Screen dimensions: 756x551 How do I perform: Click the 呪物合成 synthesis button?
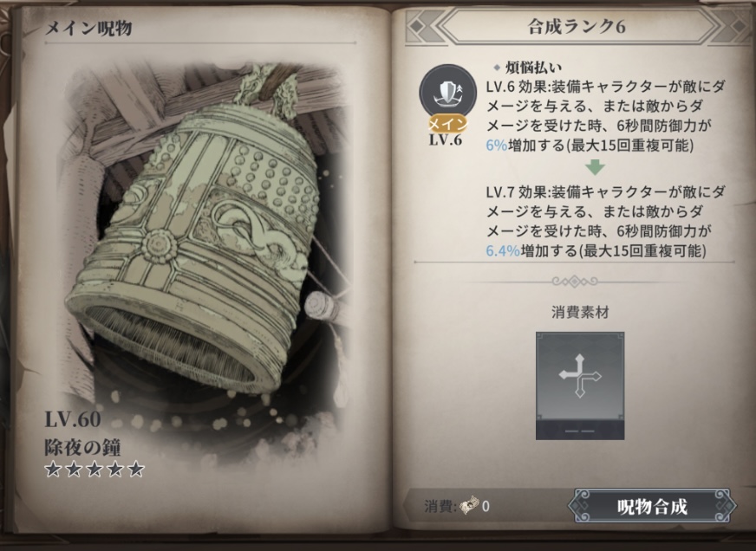[x=652, y=506]
